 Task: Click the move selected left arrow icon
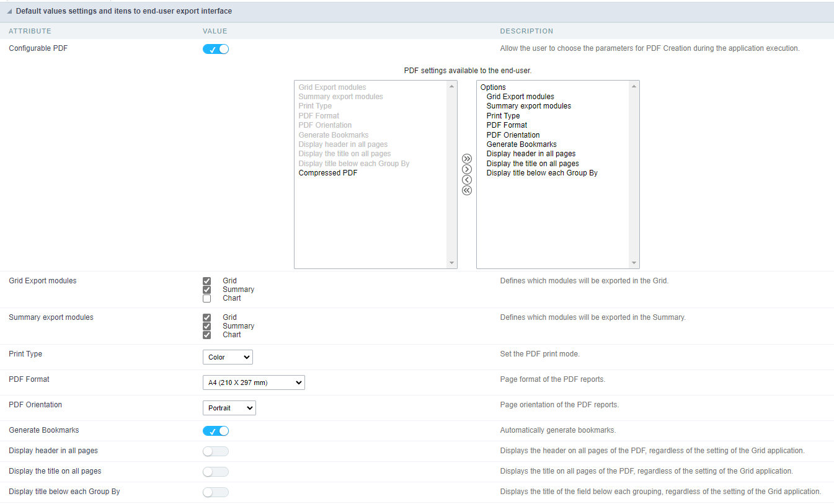click(467, 180)
